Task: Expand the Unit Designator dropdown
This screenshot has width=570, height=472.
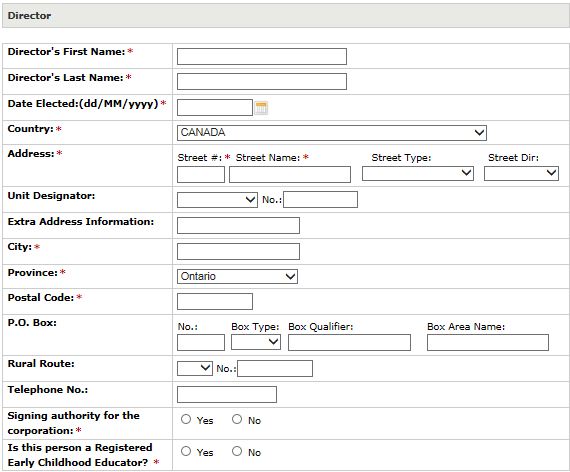Action: coord(217,200)
